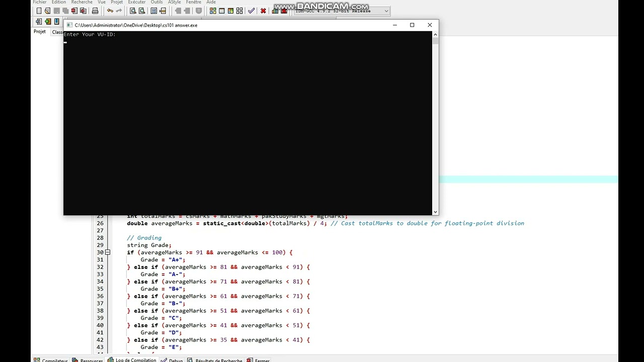Click the Grade = "E" code line
The width and height of the screenshot is (644, 362).
click(161, 347)
